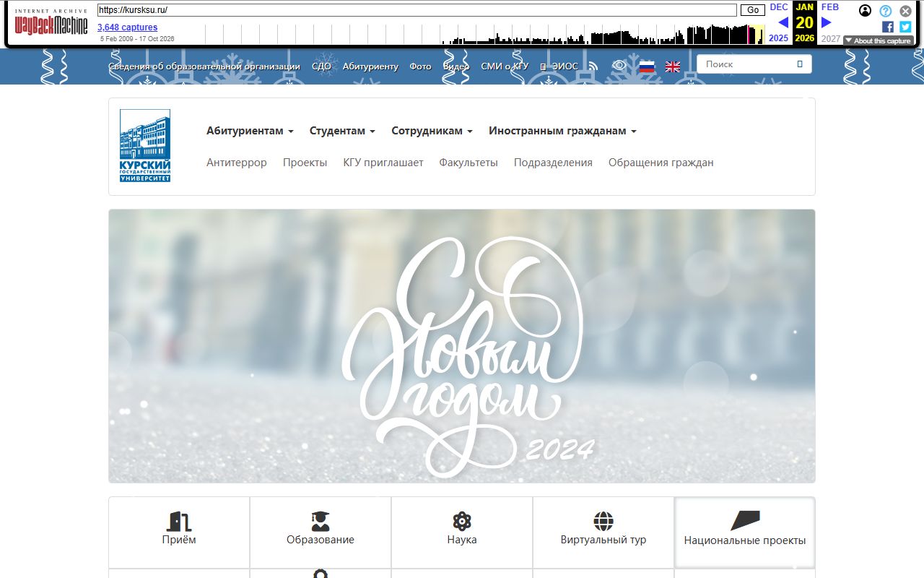Open the Национальные проекты tile
The width and height of the screenshot is (924, 578).
pyautogui.click(x=745, y=532)
